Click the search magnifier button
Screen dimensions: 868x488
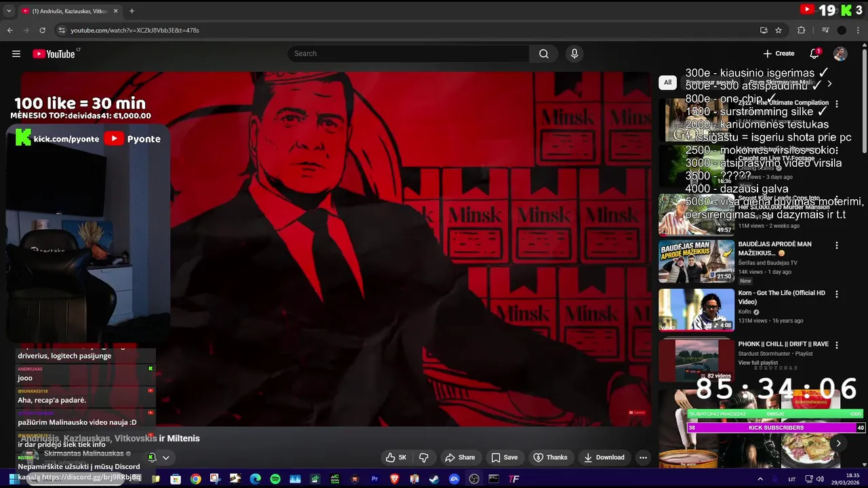(544, 54)
